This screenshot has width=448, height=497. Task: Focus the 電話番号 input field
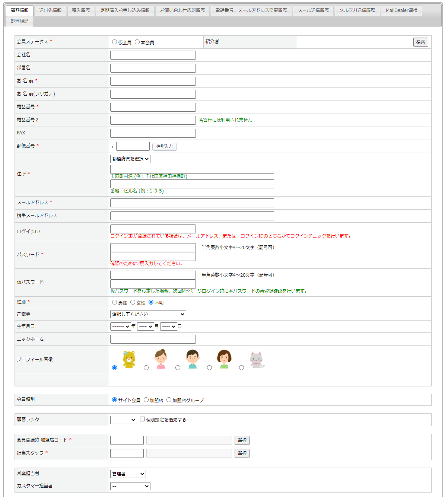tap(153, 107)
